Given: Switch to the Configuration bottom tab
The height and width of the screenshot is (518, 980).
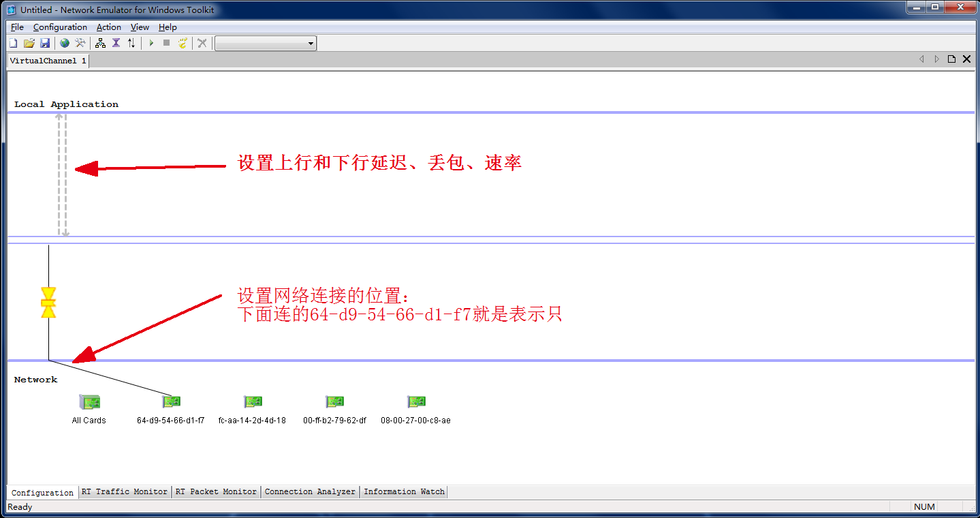Looking at the screenshot, I should (42, 492).
